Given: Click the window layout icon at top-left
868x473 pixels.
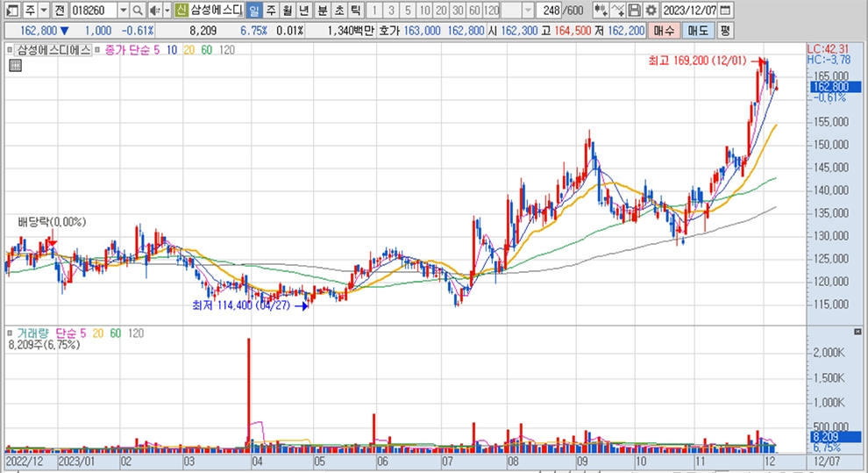Looking at the screenshot, I should [x=12, y=10].
